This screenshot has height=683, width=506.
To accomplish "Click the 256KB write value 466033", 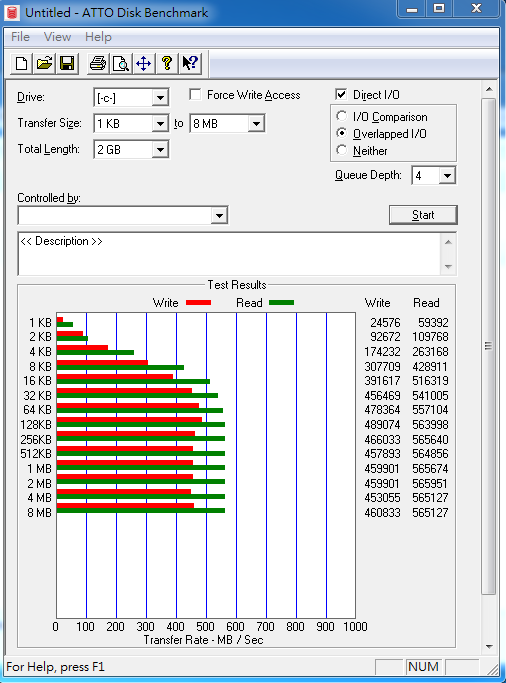I will point(382,440).
